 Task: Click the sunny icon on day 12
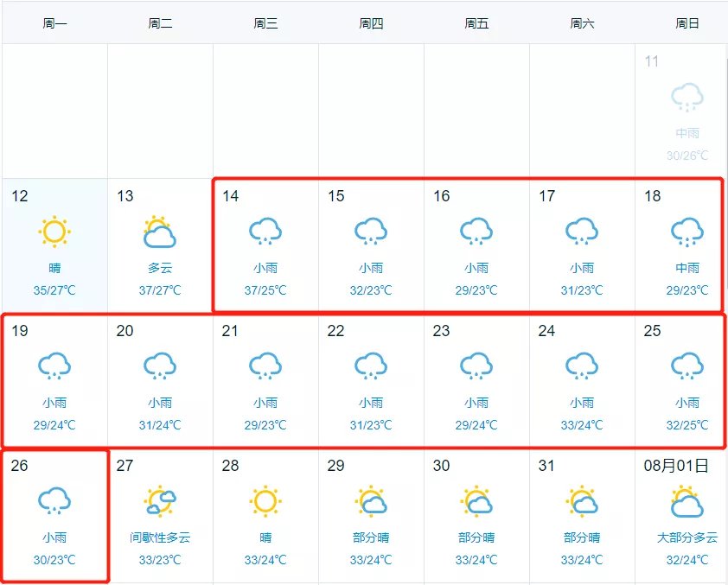pos(54,232)
